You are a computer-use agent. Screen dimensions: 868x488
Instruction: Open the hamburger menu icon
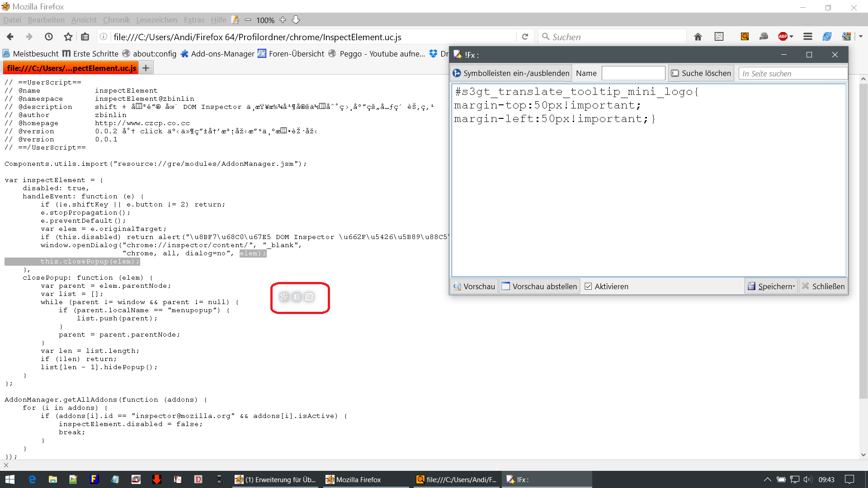pyautogui.click(x=808, y=37)
